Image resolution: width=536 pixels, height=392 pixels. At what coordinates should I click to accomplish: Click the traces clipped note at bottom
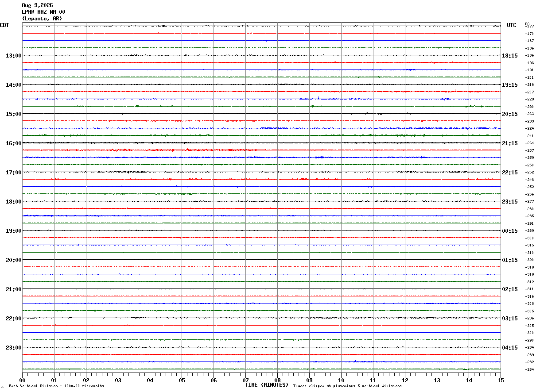pyautogui.click(x=347, y=386)
